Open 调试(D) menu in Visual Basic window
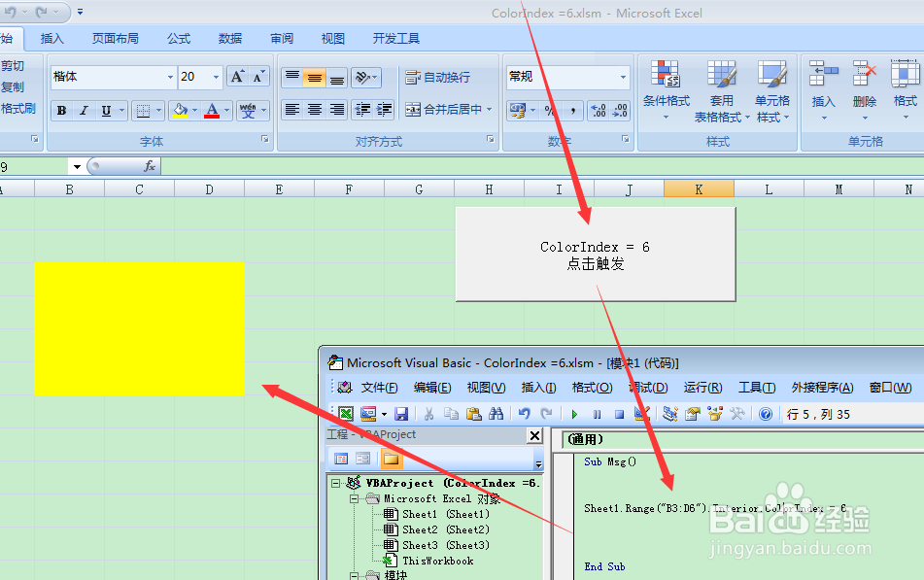The image size is (924, 580). tap(649, 388)
